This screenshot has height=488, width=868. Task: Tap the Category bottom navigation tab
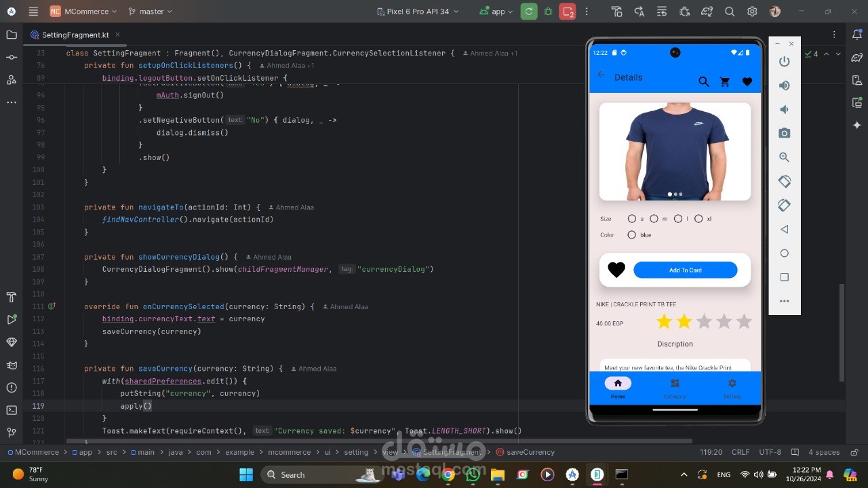(675, 388)
